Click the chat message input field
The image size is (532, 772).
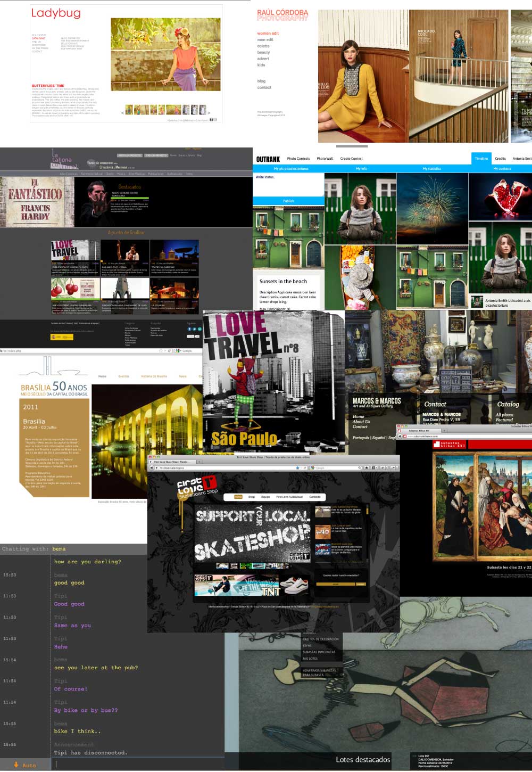(x=138, y=765)
